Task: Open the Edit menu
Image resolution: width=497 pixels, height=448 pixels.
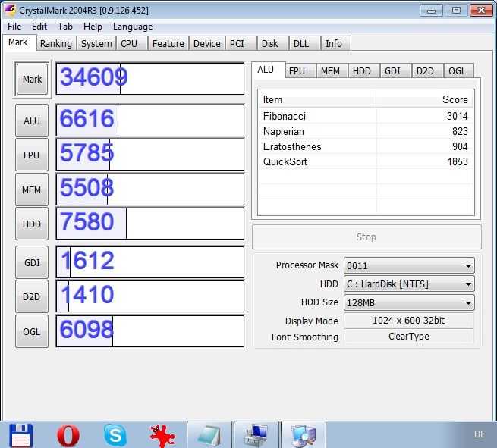Action: [39, 27]
